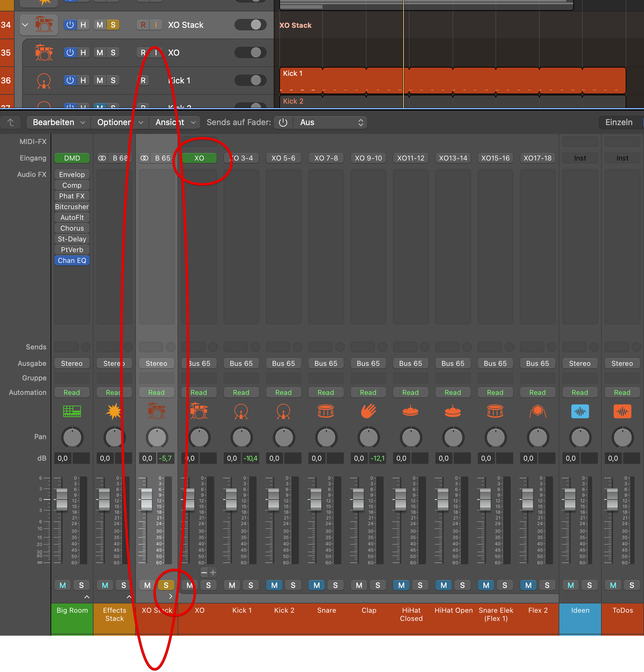Collapse the Effects Stack arrow
This screenshot has height=672, width=644.
click(x=129, y=597)
